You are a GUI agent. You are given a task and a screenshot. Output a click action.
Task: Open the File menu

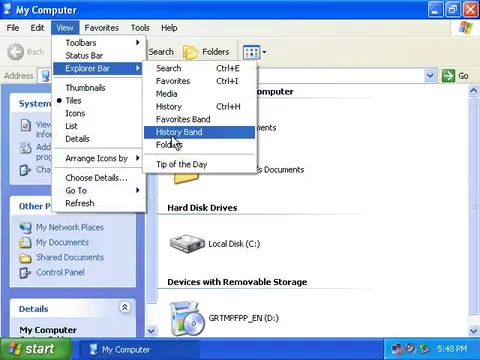(13, 28)
